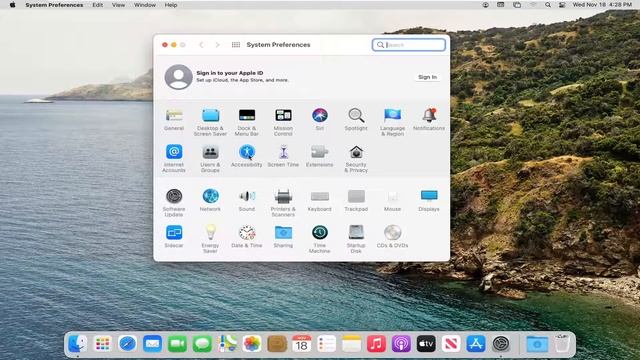Open Sound preferences

[x=247, y=200]
